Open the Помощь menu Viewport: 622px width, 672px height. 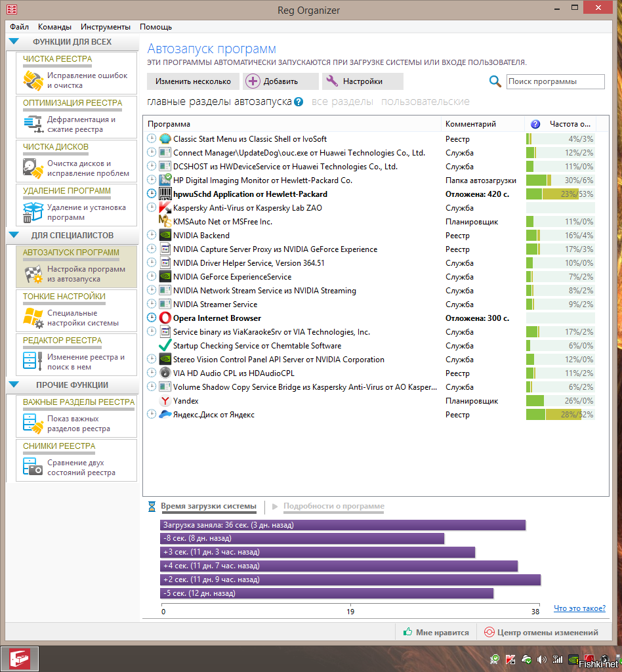tap(156, 26)
